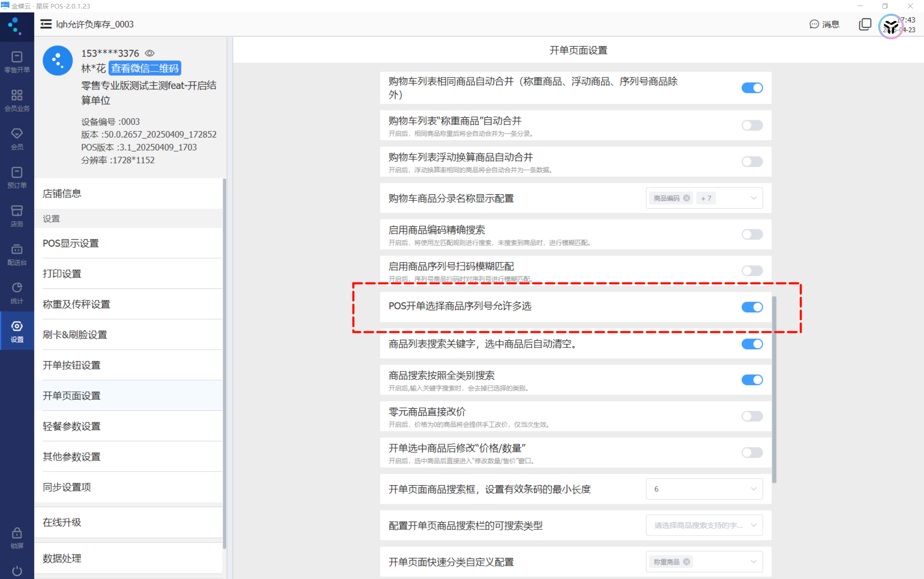Click the POS版本 :3.1_20250409_1703 text
The height and width of the screenshot is (579, 924).
(139, 147)
